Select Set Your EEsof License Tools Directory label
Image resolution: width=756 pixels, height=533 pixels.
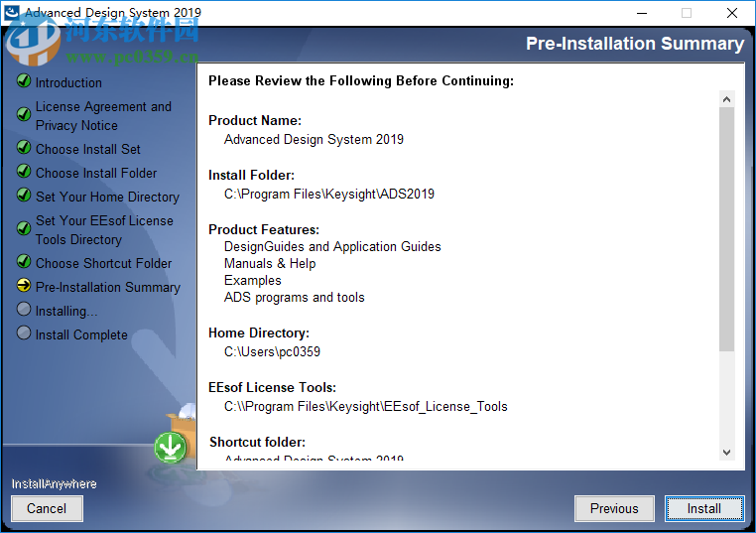[104, 230]
